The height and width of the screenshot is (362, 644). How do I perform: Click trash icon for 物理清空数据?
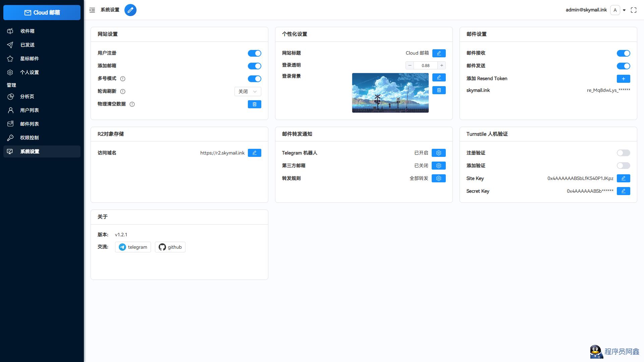tap(254, 104)
